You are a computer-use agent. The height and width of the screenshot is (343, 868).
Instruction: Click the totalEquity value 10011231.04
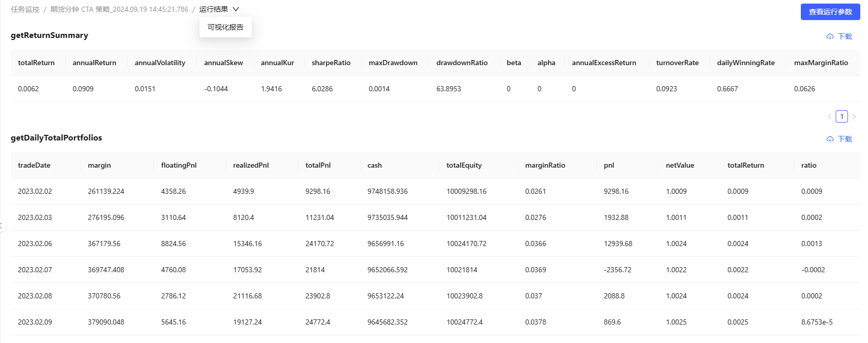(x=467, y=217)
